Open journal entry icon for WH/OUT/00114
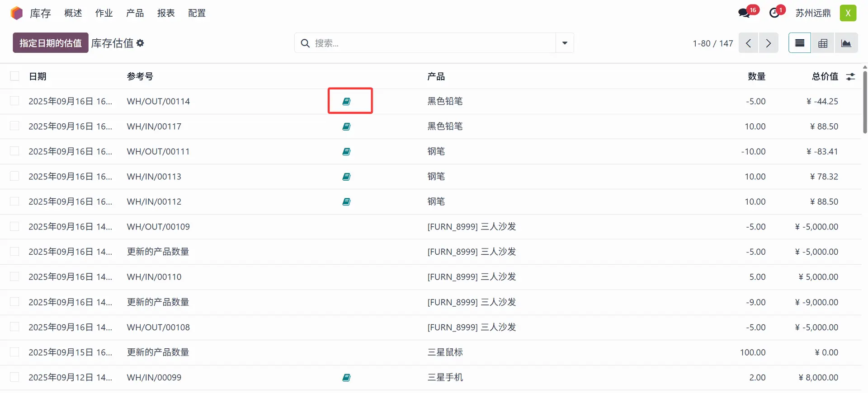Screen dimensions: 868x393 346,101
